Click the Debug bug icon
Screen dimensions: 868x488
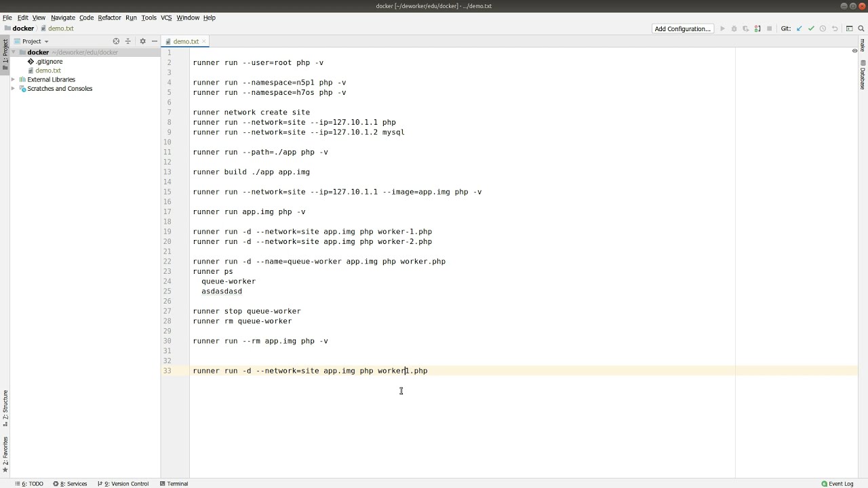tap(734, 28)
